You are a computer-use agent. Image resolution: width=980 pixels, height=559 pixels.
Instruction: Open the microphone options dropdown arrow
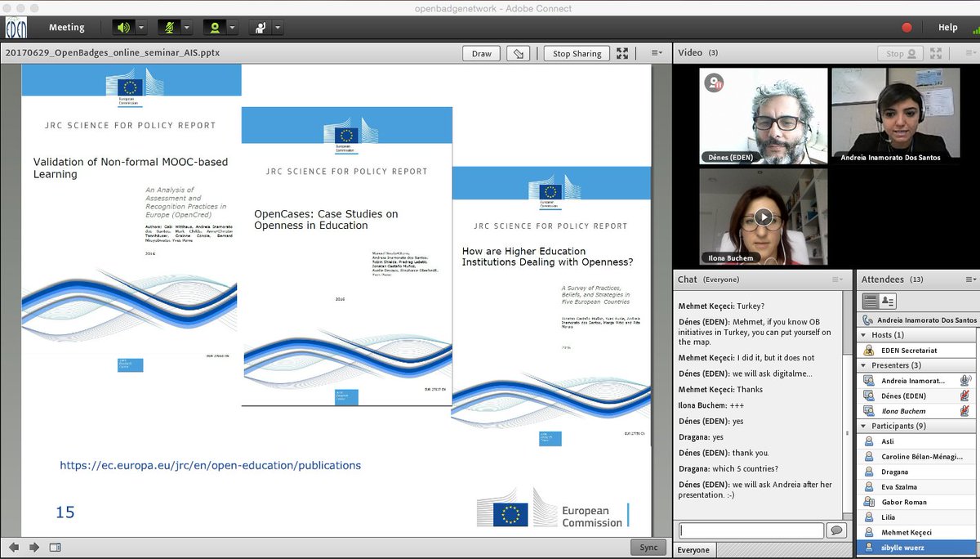click(186, 27)
